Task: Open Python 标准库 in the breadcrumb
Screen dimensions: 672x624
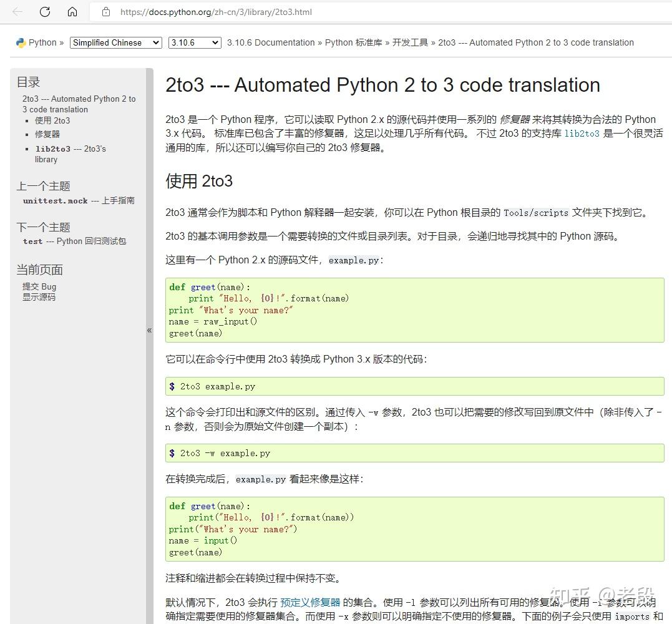Action: tap(354, 42)
